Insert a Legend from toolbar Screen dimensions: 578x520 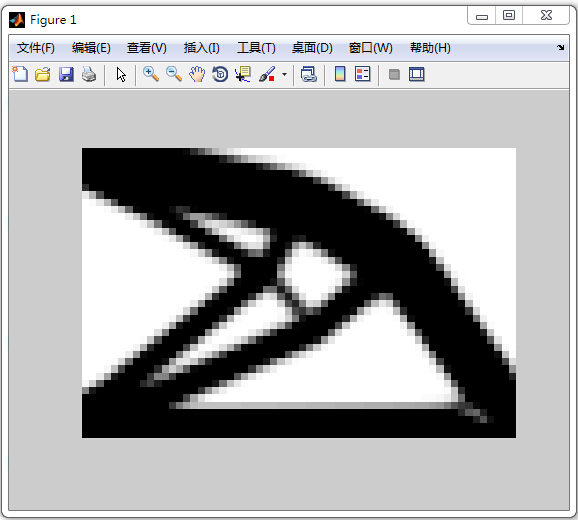coord(363,74)
